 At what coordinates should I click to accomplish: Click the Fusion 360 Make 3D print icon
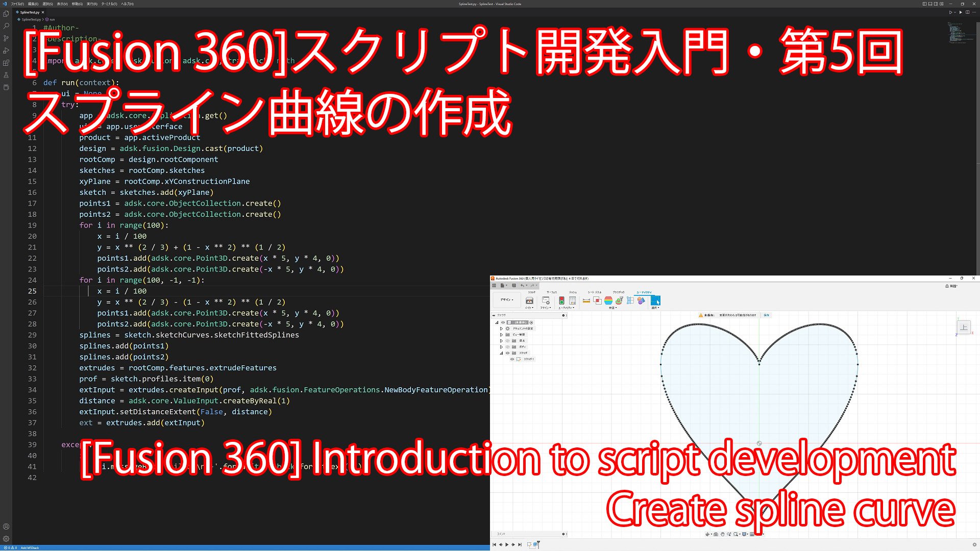[x=529, y=300]
